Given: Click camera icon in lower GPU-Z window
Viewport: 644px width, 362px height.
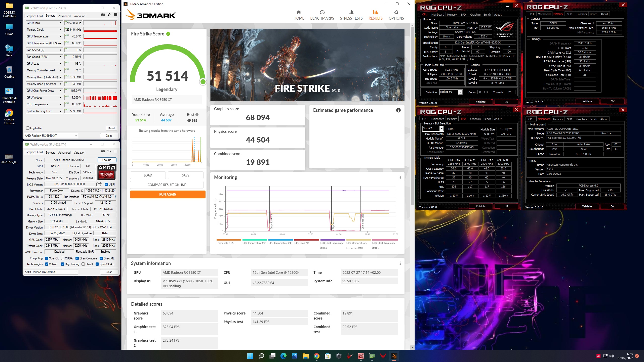Looking at the screenshot, I should (103, 151).
